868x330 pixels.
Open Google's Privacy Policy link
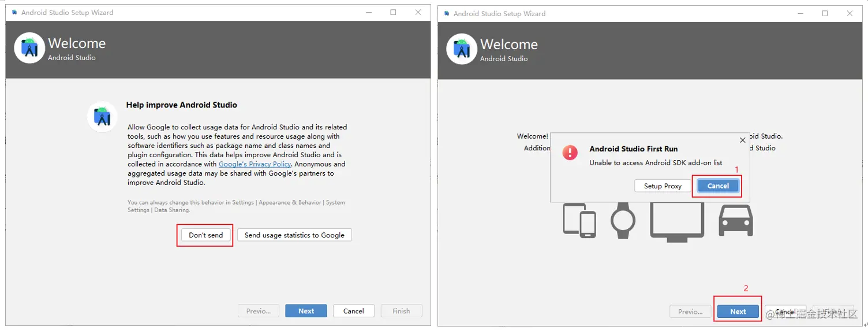coord(255,164)
